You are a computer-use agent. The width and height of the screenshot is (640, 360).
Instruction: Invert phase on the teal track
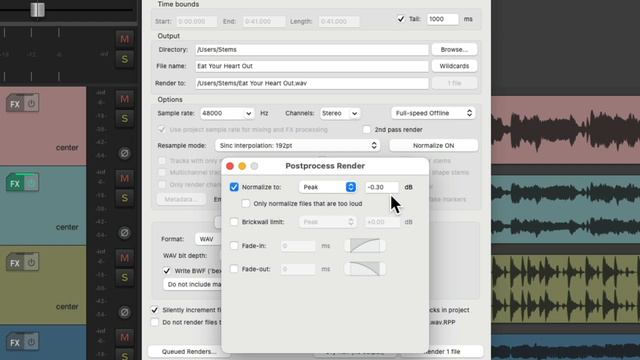point(124,233)
